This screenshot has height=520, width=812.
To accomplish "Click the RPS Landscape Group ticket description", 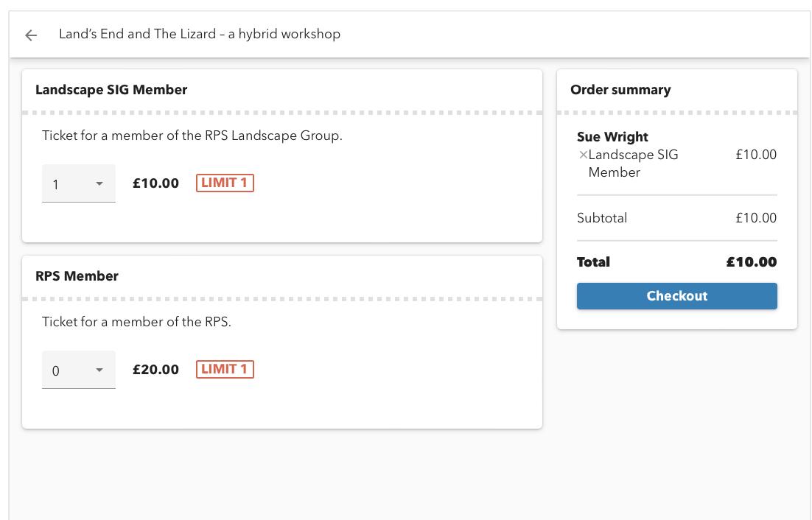I will 192,136.
